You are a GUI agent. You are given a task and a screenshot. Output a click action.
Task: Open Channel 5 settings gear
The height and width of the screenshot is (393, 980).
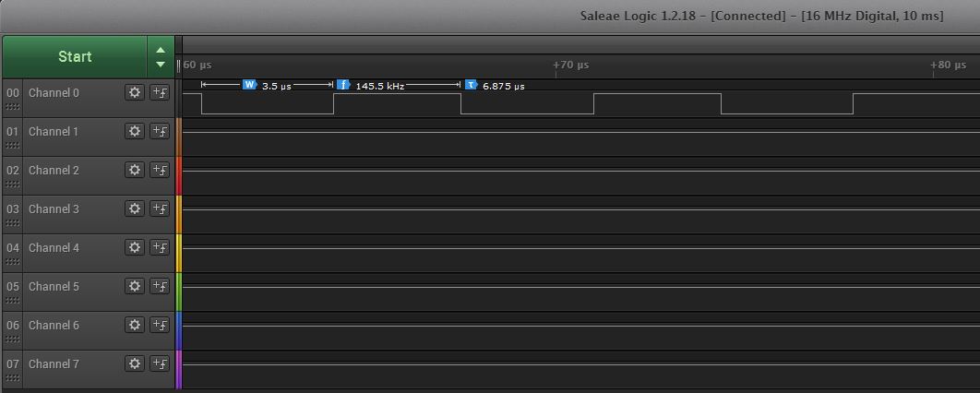135,286
